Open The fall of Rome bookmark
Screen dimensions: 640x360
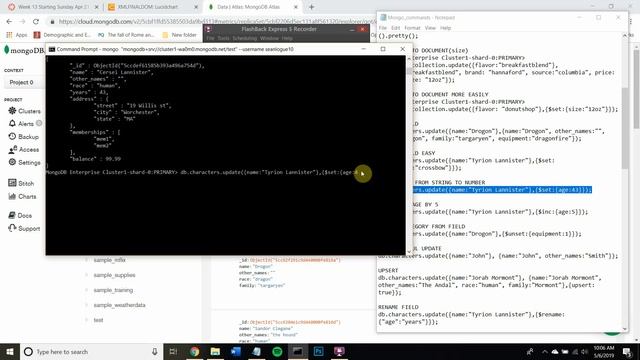[126, 35]
